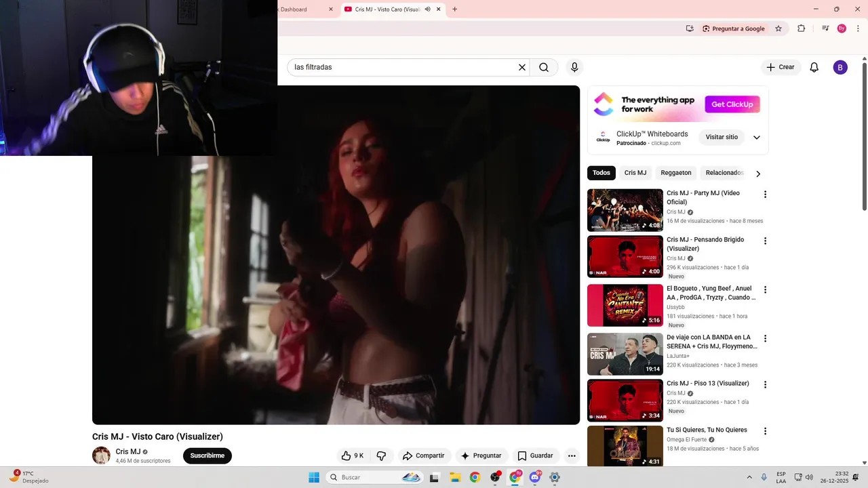Open options menu for De viaje video
868x488 pixels.
tap(765, 338)
